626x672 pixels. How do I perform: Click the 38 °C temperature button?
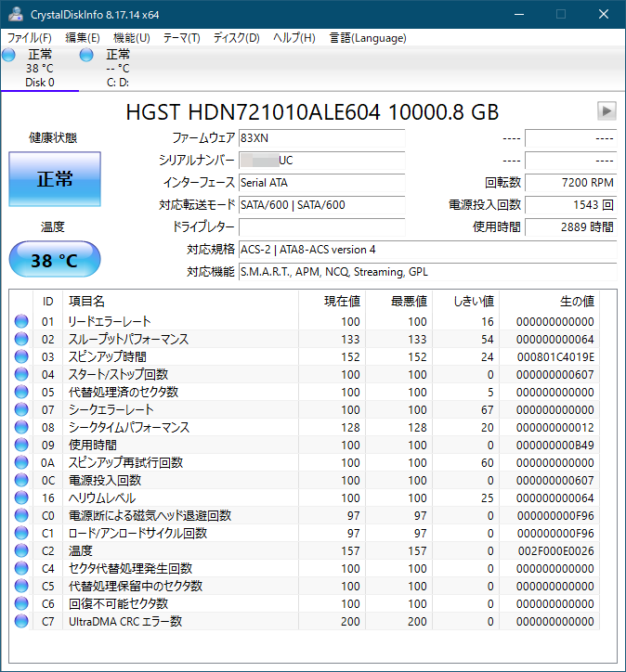(55, 260)
